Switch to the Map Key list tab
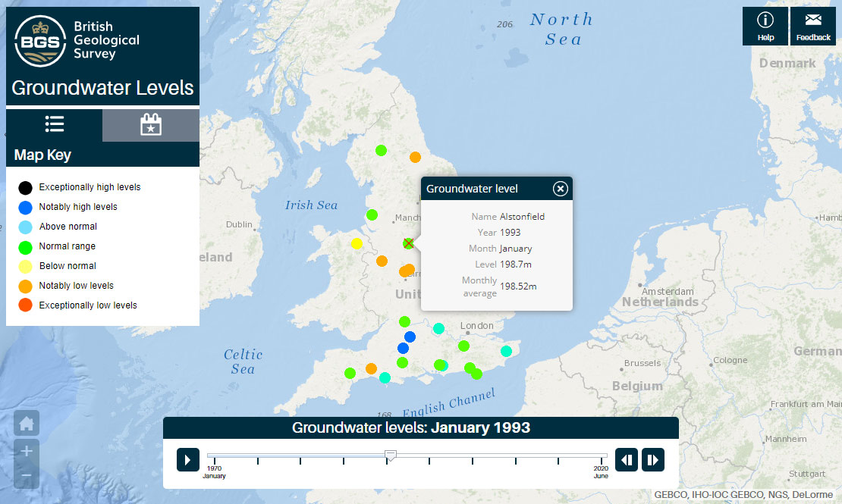Image resolution: width=842 pixels, height=504 pixels. point(54,124)
